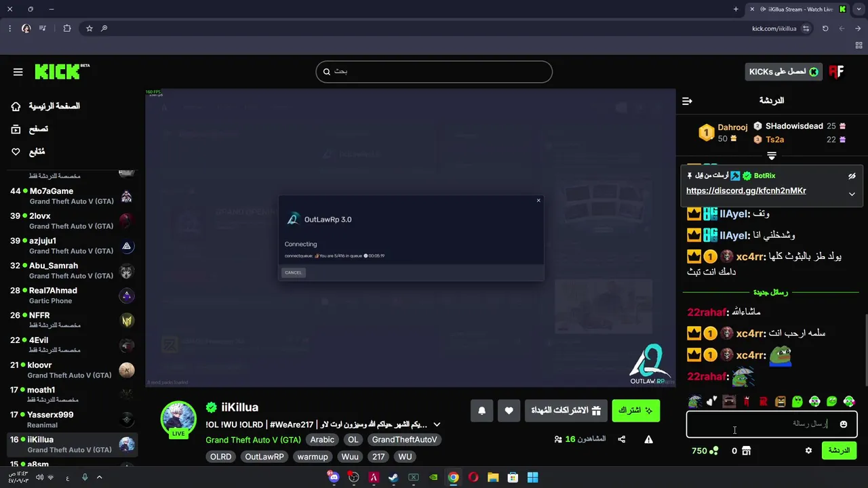Share the stream via share icon
The image size is (868, 488).
pos(622,439)
